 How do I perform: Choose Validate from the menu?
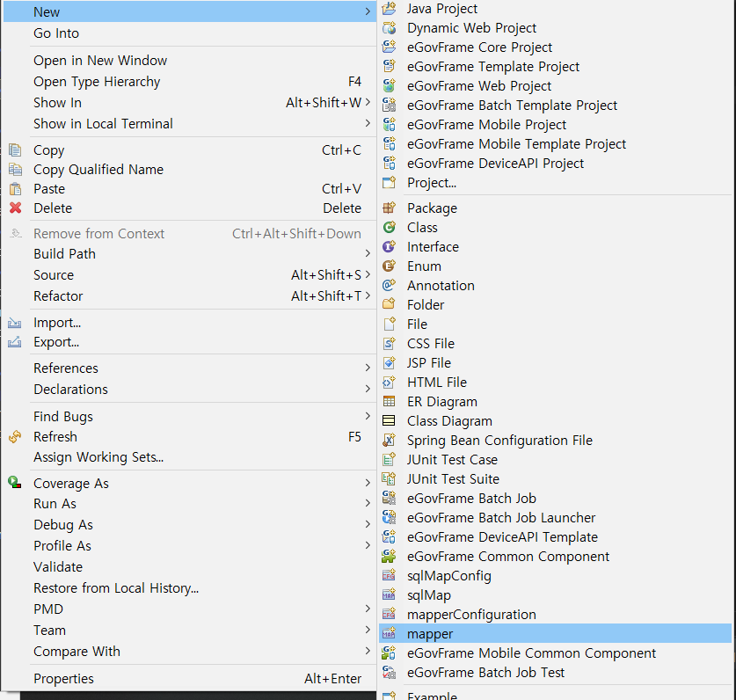[x=190, y=566]
